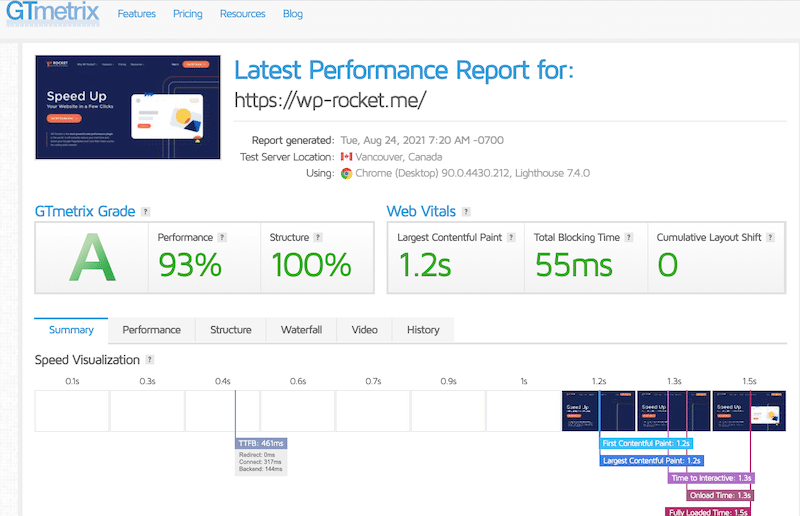800x516 pixels.
Task: Open help icon next to Structure score
Action: 318,237
